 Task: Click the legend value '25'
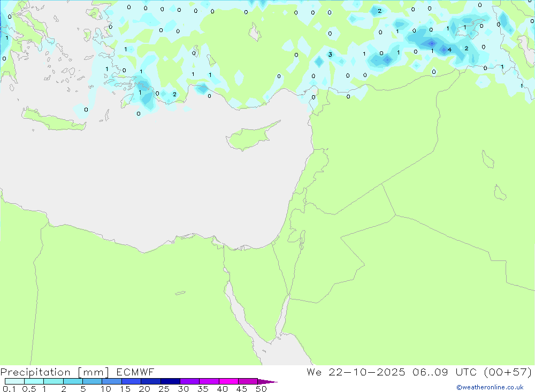[164, 389]
